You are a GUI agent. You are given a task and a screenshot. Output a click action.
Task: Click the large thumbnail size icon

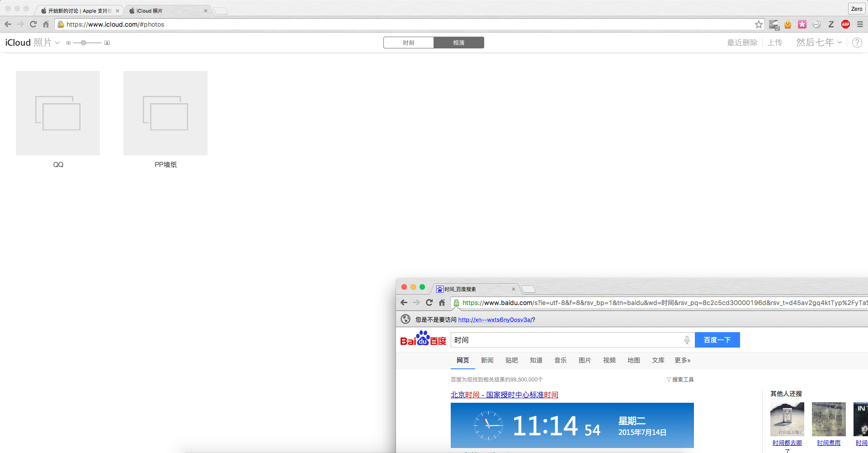107,43
